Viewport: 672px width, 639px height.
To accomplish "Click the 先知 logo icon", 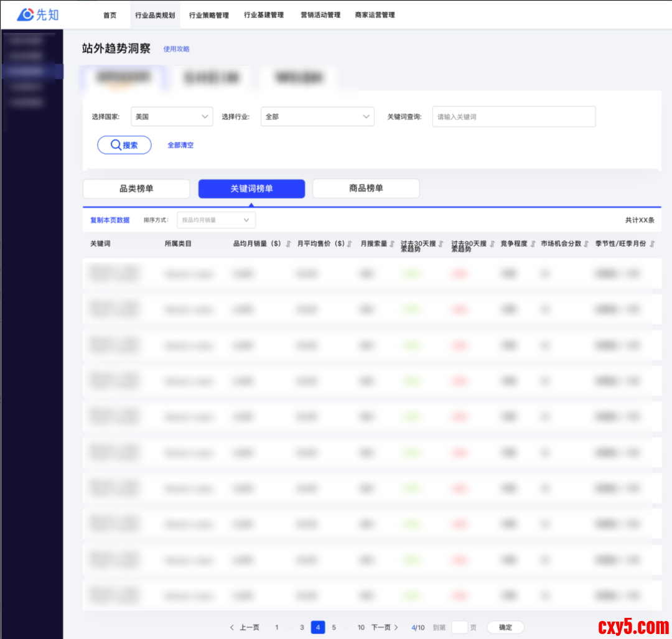I will (26, 14).
